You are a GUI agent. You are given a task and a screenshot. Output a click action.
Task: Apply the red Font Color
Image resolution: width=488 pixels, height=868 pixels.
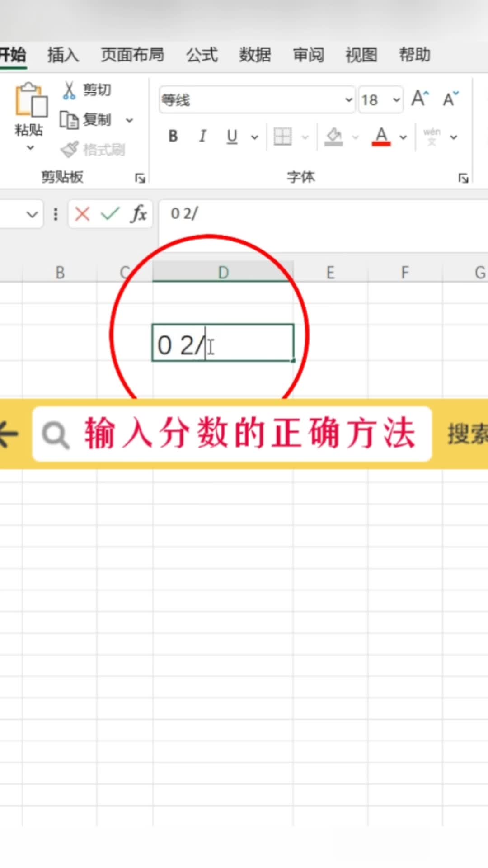pyautogui.click(x=381, y=137)
